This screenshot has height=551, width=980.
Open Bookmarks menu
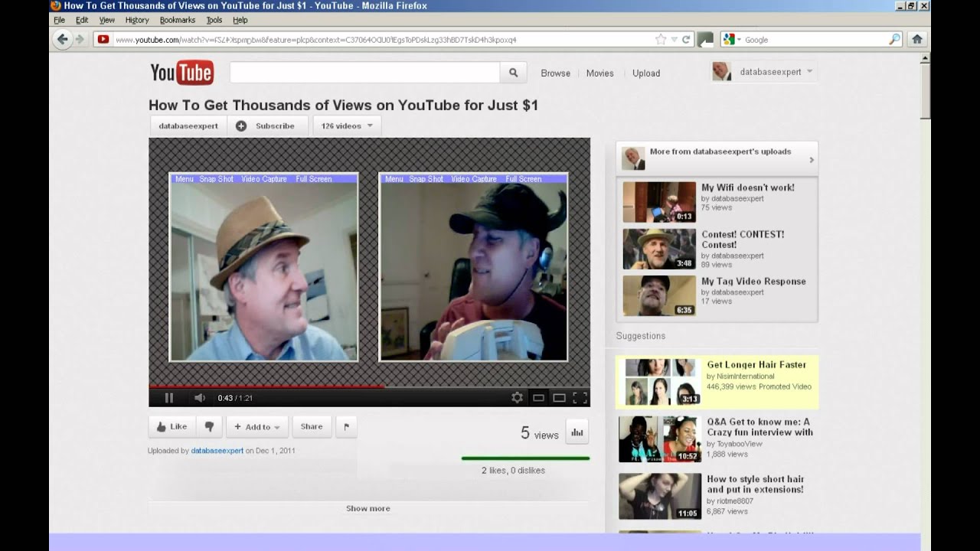click(178, 20)
